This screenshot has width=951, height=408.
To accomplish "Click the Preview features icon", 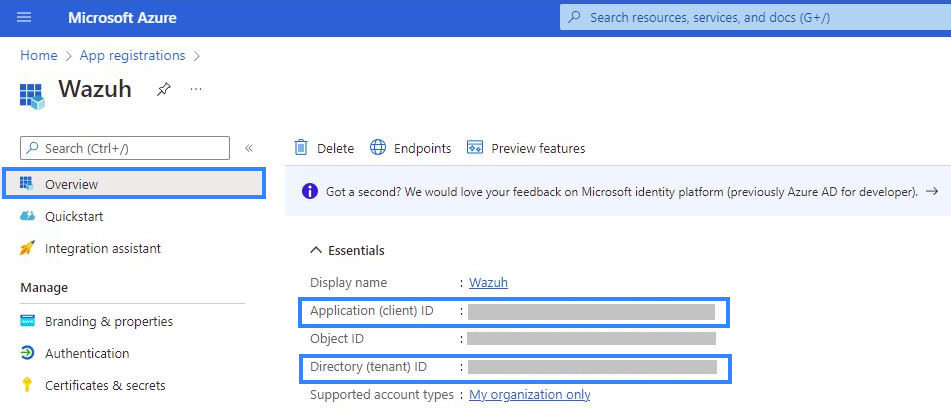I will (475, 148).
